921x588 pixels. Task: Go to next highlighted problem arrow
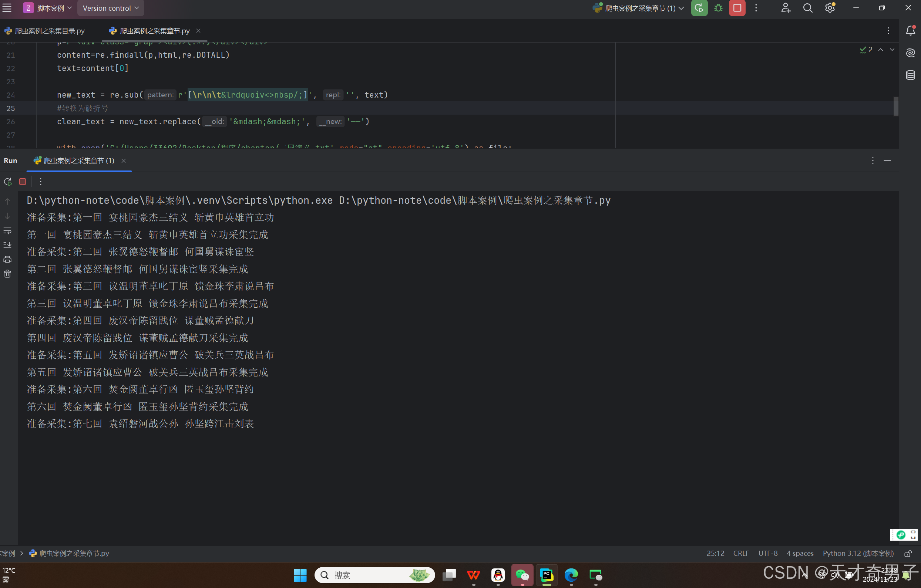click(x=892, y=50)
